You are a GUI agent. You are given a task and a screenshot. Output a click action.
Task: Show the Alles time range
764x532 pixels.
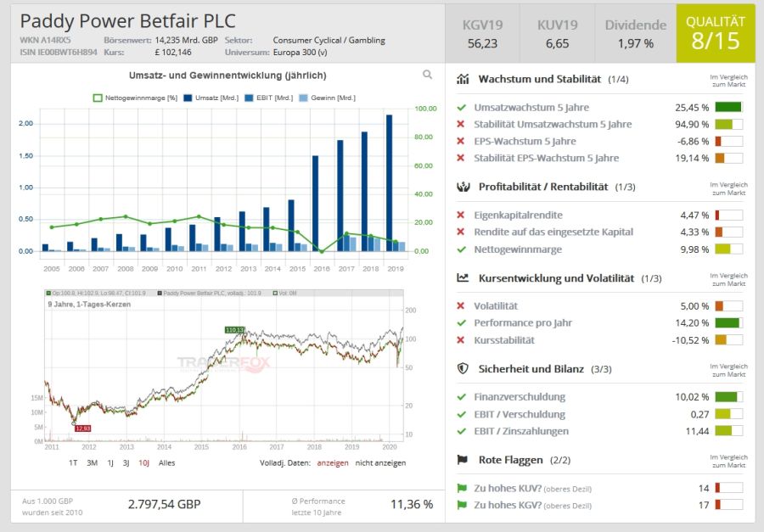(x=166, y=462)
